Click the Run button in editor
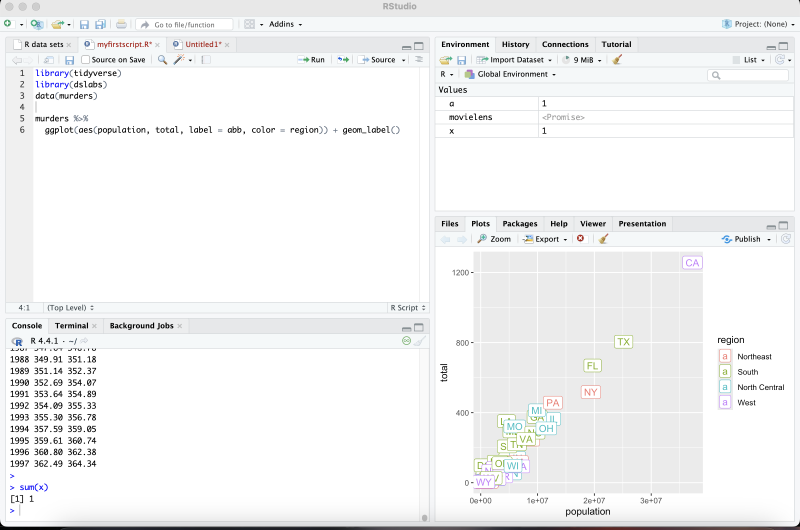Image resolution: width=800 pixels, height=530 pixels. (311, 60)
